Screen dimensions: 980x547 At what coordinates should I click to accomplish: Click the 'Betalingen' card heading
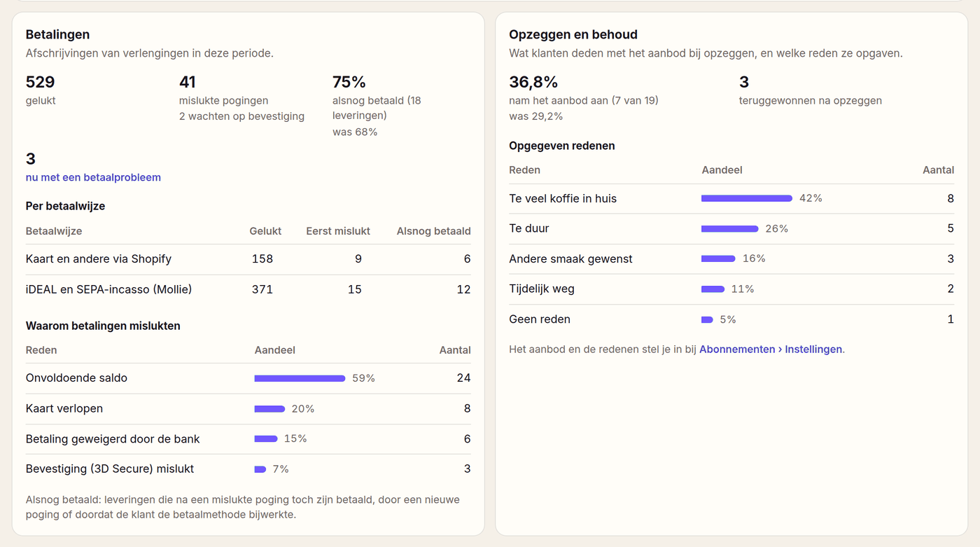tap(57, 34)
